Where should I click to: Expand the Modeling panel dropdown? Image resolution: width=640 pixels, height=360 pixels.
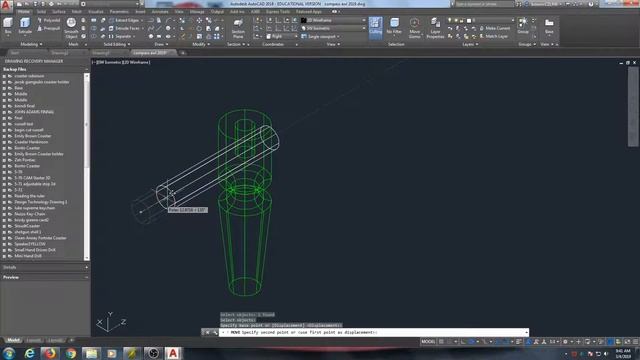point(31,44)
